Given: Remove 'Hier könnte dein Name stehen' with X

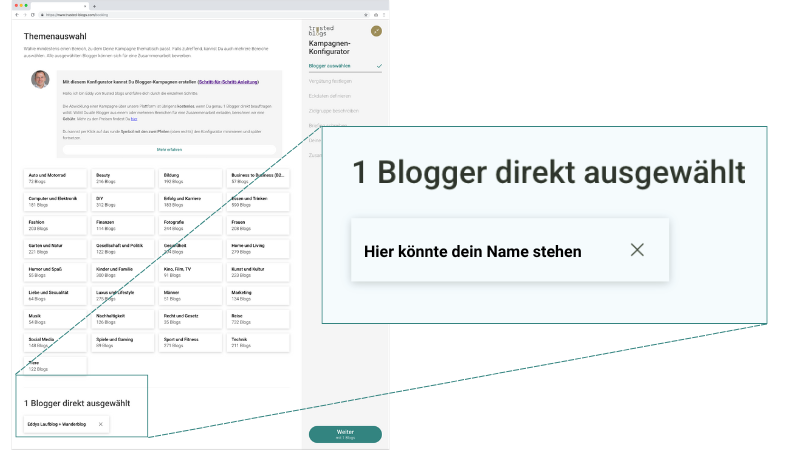Looking at the screenshot, I should (x=637, y=250).
